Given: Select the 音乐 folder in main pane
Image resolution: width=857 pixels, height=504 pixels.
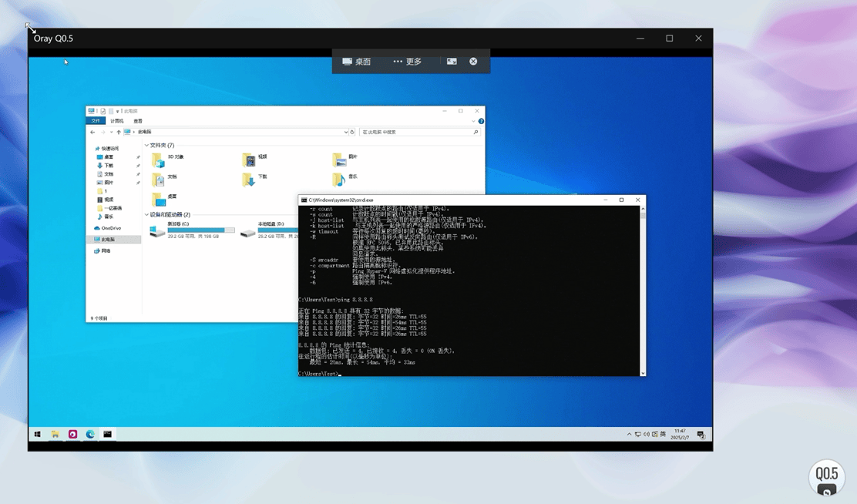Looking at the screenshot, I should pyautogui.click(x=344, y=180).
